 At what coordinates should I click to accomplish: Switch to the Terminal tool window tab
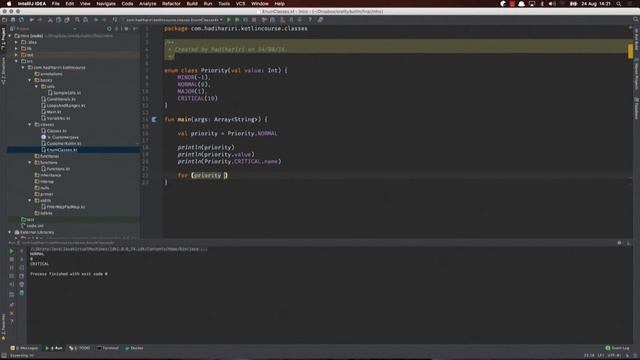coord(108,348)
